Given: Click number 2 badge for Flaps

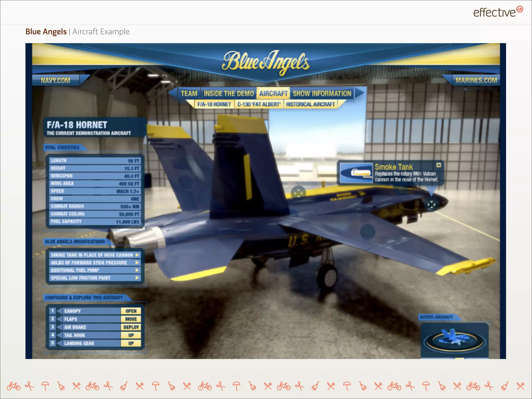Looking at the screenshot, I should 52,319.
